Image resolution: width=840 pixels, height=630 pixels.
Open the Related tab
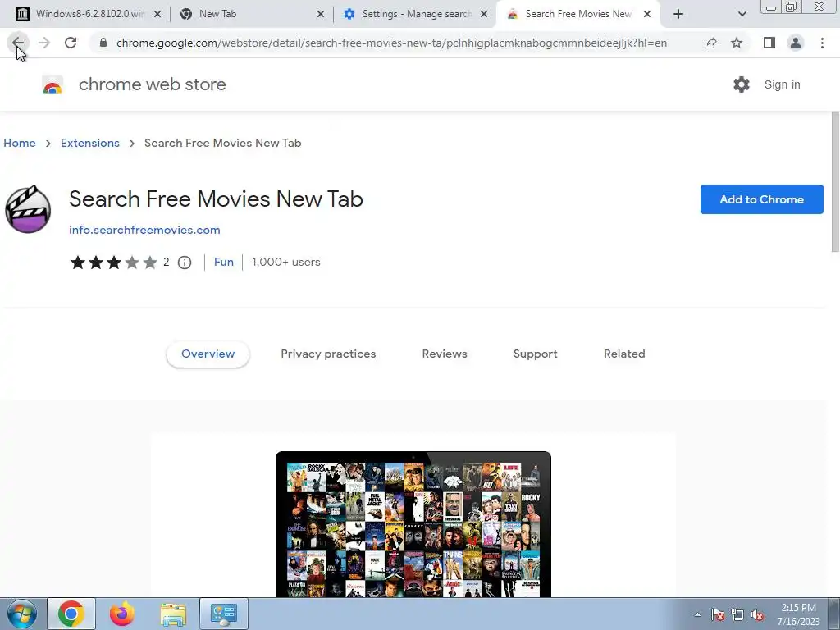coord(624,354)
